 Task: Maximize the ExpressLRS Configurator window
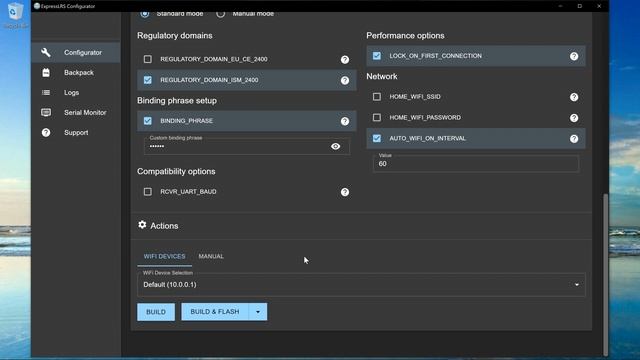pyautogui.click(x=580, y=6)
